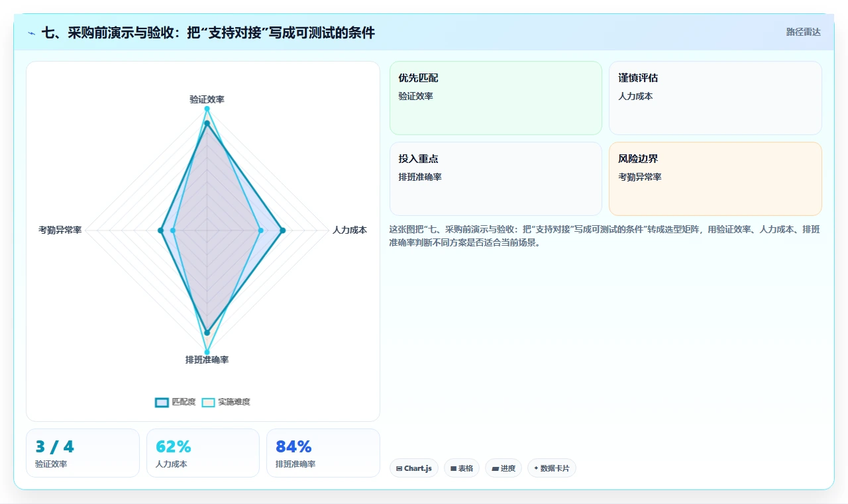This screenshot has height=504, width=848.
Task: Click the 排班准确率 radar axis label
Action: (x=207, y=360)
